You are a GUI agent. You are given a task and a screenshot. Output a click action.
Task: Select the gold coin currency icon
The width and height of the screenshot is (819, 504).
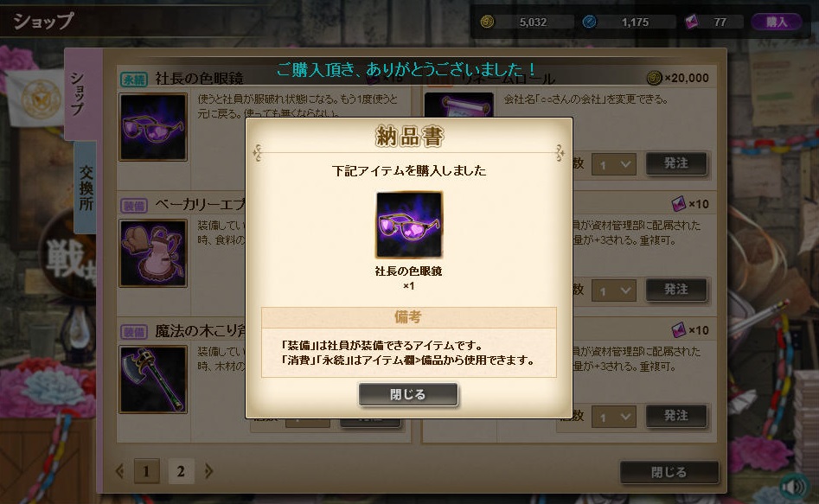487,22
